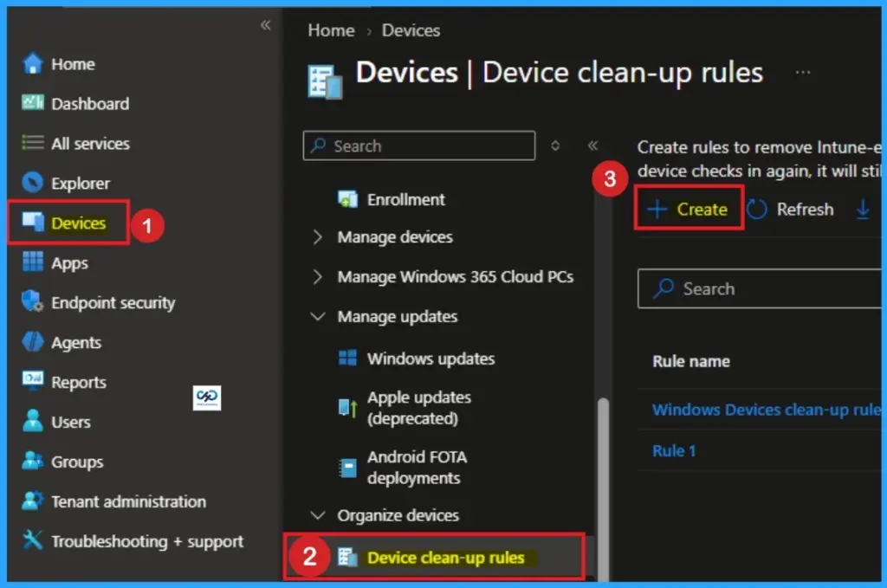Viewport: 887px width, 588px height.
Task: Click the Refresh button label
Action: pos(805,210)
